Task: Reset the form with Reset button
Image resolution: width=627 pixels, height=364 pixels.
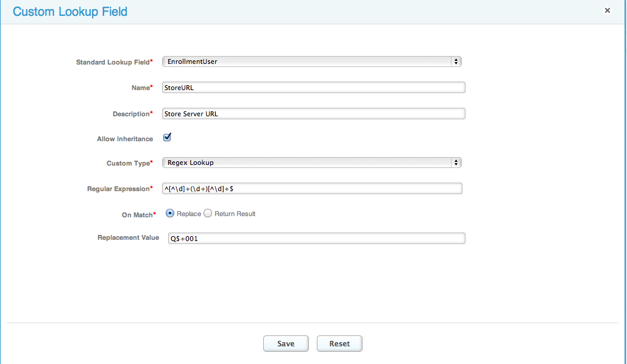Action: (339, 344)
